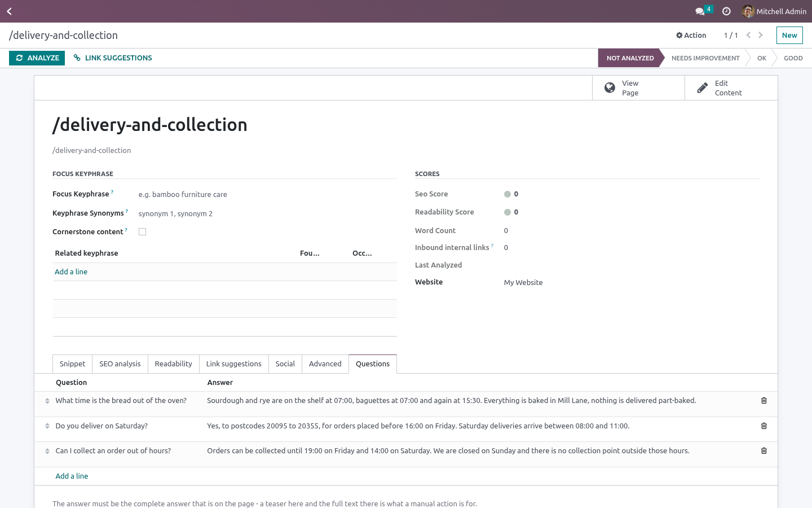Delete the Saturday delivery question
812x508 pixels.
pyautogui.click(x=764, y=426)
